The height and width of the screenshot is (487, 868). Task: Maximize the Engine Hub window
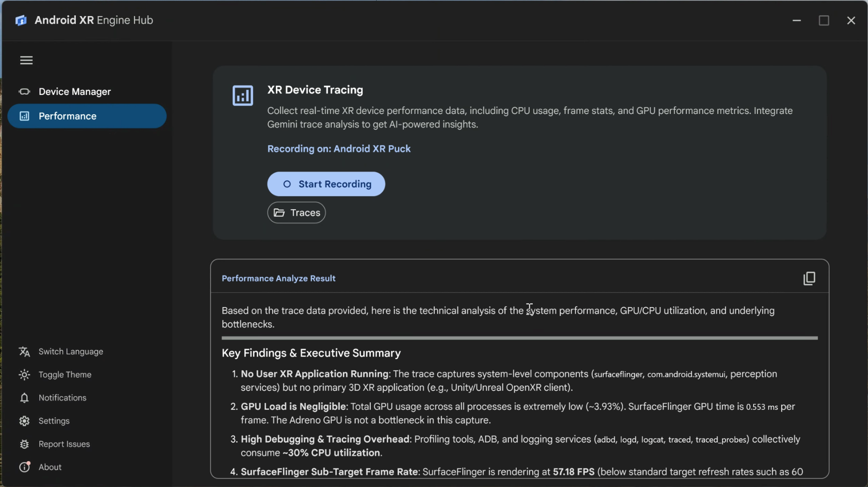pos(823,20)
